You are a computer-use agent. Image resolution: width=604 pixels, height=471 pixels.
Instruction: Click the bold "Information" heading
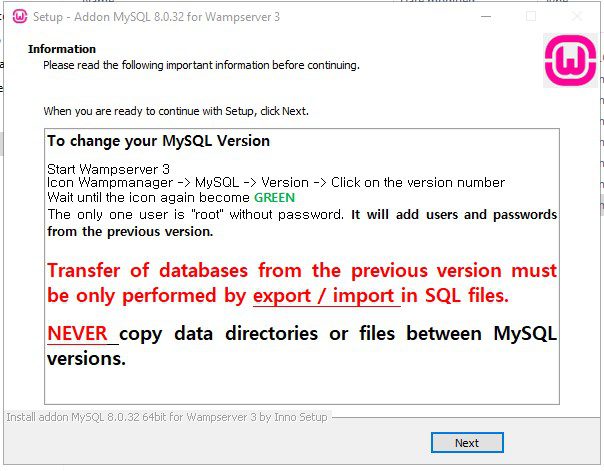(x=62, y=49)
